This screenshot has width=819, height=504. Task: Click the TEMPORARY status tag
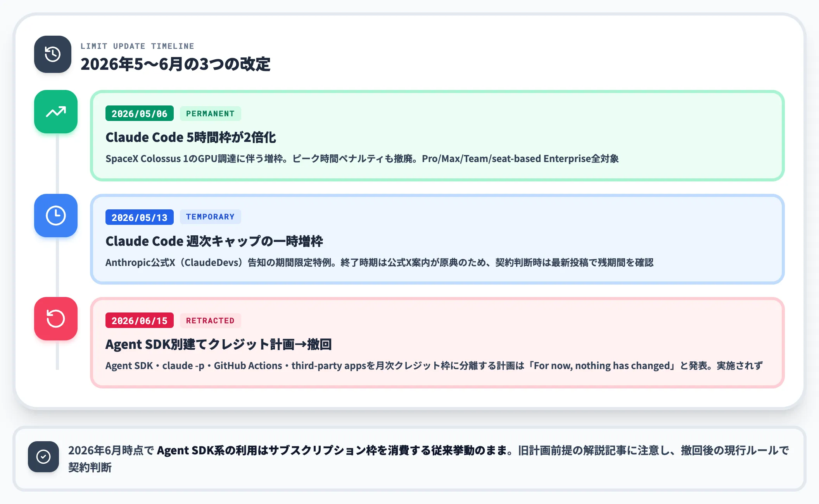coord(210,217)
